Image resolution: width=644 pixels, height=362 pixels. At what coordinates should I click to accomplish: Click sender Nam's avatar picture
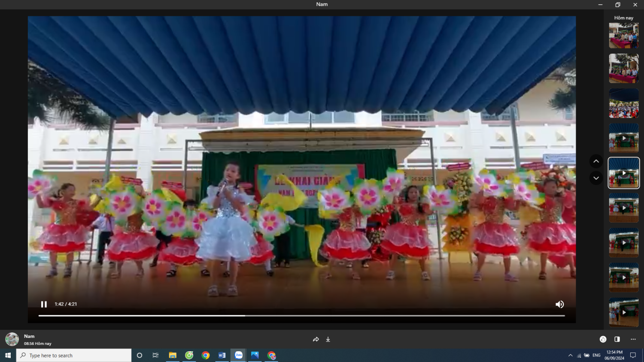(12, 339)
